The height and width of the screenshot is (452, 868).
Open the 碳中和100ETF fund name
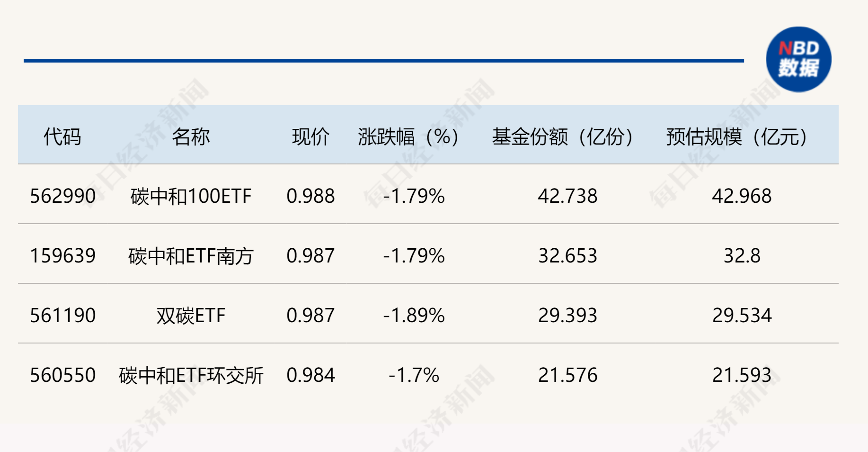point(191,196)
